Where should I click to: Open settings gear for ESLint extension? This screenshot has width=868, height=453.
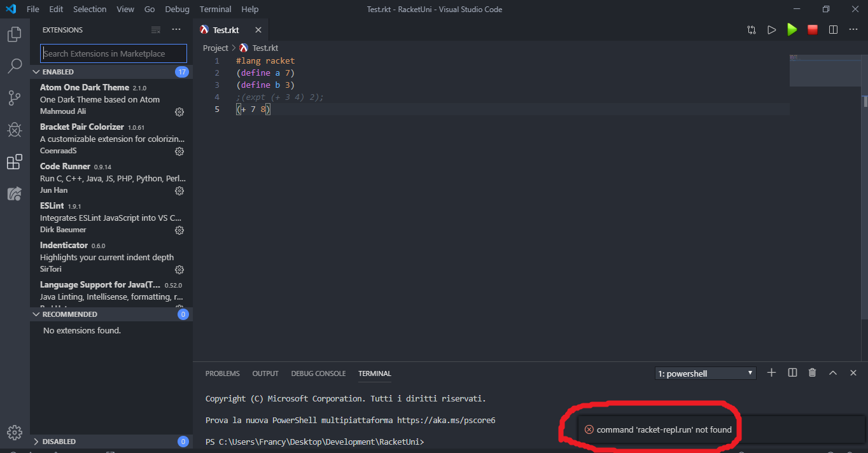(x=179, y=230)
